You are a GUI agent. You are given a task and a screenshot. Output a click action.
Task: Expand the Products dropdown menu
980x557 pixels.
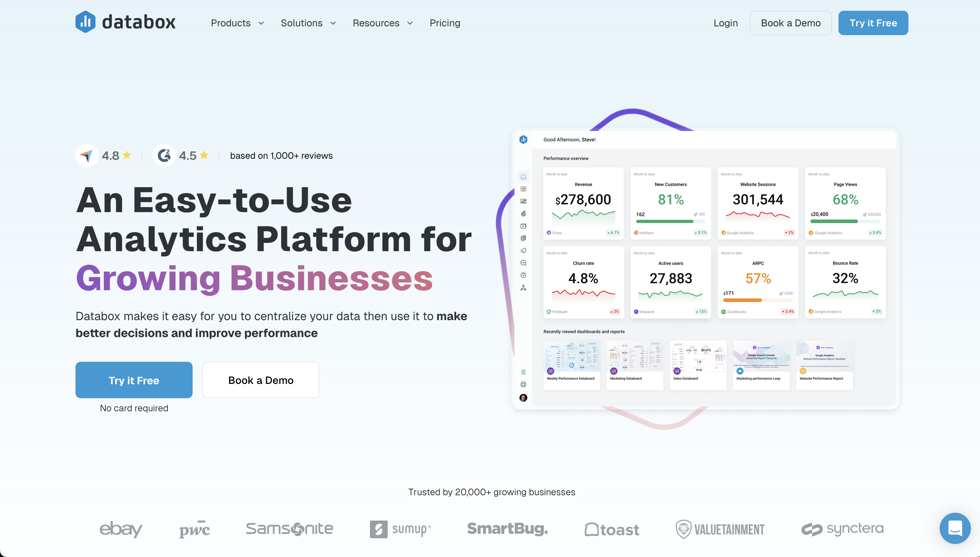[x=237, y=23]
